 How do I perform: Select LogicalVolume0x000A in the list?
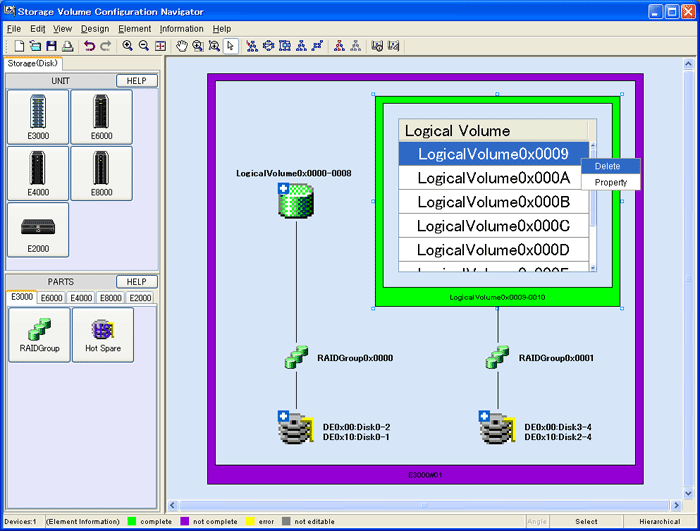pyautogui.click(x=494, y=178)
